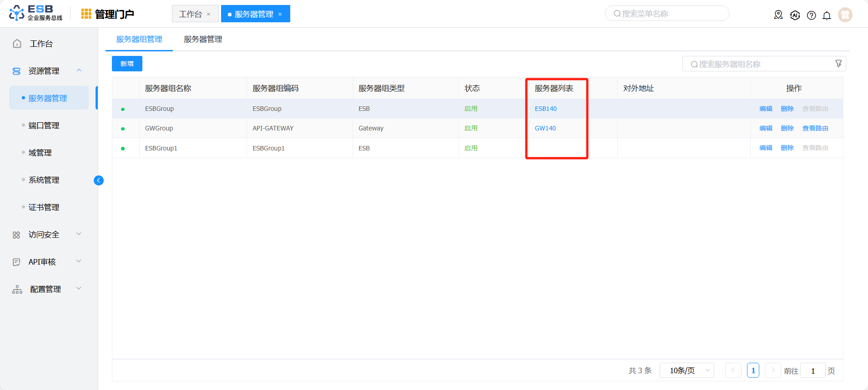868x390 pixels.
Task: Switch to the 服务器管理 sub-tab
Action: [x=203, y=40]
